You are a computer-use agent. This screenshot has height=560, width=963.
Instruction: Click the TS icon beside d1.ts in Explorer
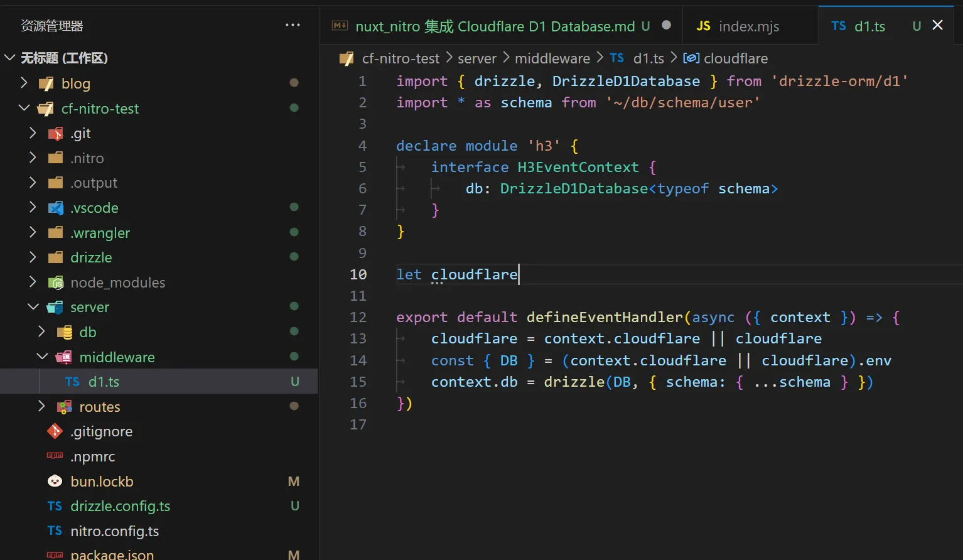pyautogui.click(x=72, y=381)
